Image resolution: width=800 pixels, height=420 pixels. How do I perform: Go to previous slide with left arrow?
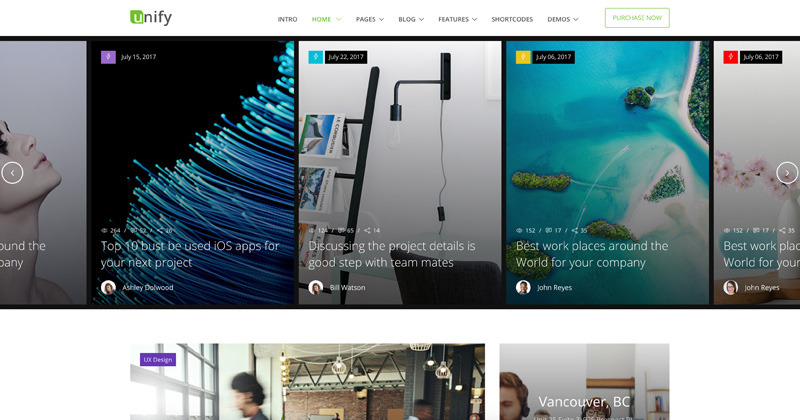click(x=12, y=172)
